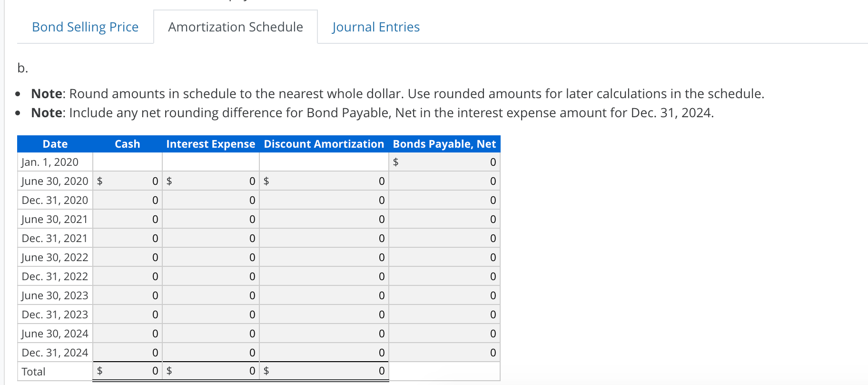
Task: Click the Bonds Payable, Net cell for Jan. 1, 2020
Action: click(x=444, y=162)
